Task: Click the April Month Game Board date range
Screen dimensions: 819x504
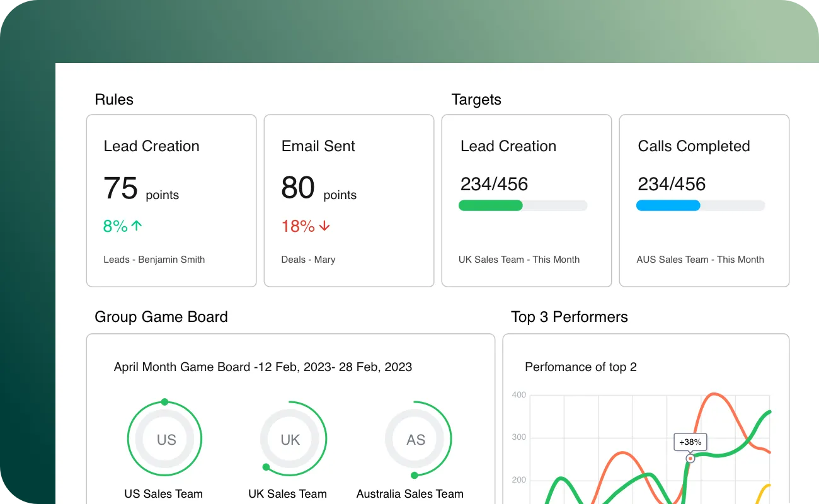Action: pos(262,367)
